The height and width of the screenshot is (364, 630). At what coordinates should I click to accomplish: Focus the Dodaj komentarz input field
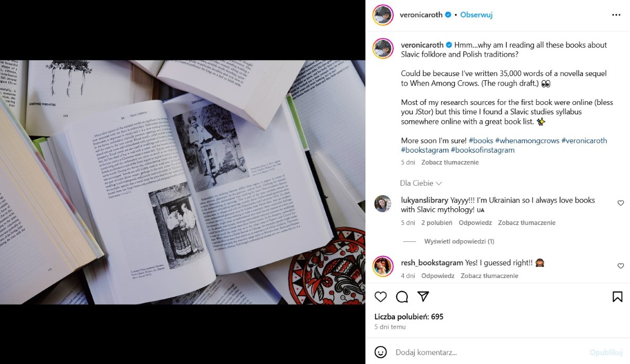coord(488,352)
